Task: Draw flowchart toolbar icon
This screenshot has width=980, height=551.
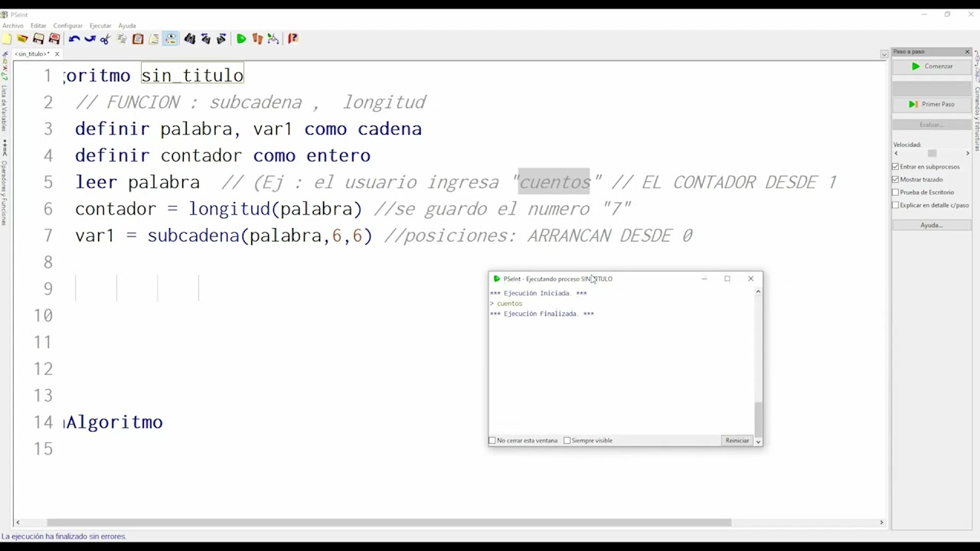Action: click(273, 39)
